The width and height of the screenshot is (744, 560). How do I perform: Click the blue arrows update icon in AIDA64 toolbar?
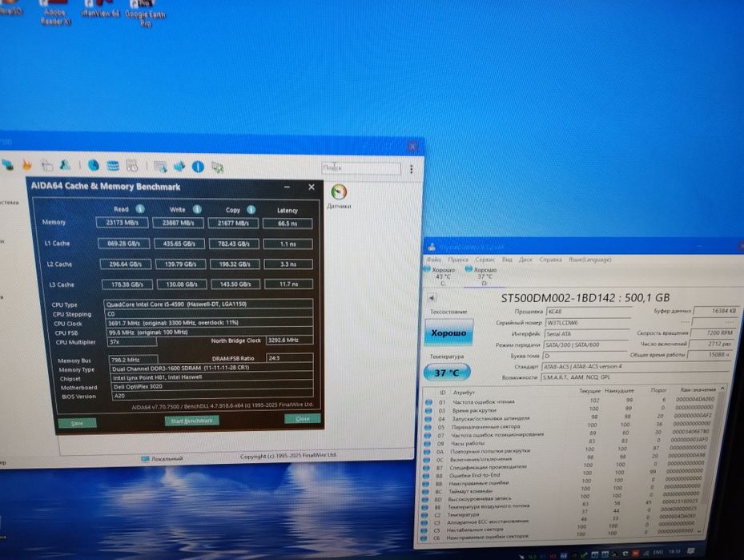(x=179, y=167)
